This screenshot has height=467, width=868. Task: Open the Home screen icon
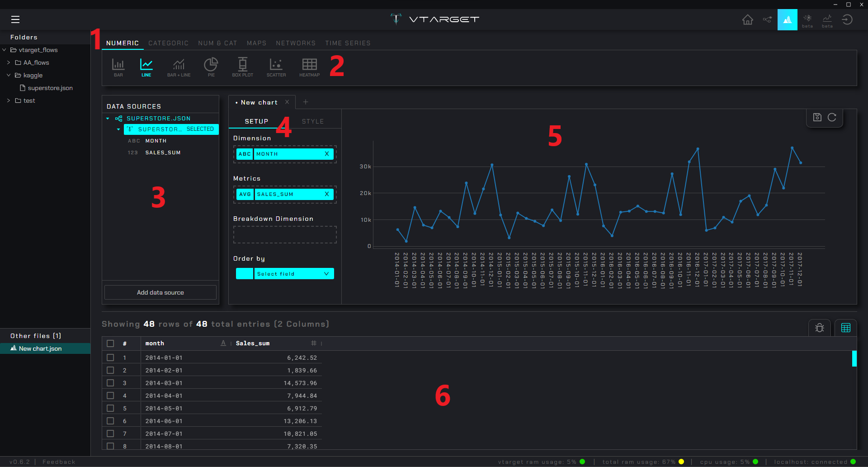tap(747, 19)
